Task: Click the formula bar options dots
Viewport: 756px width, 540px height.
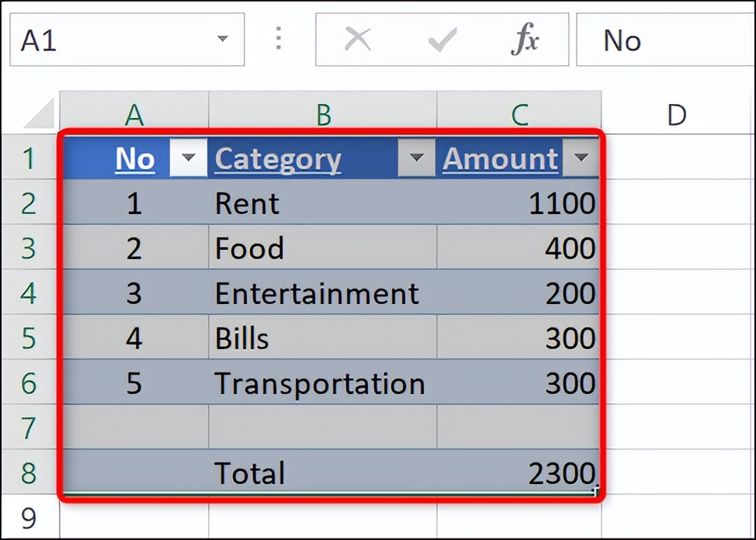Action: (x=279, y=40)
